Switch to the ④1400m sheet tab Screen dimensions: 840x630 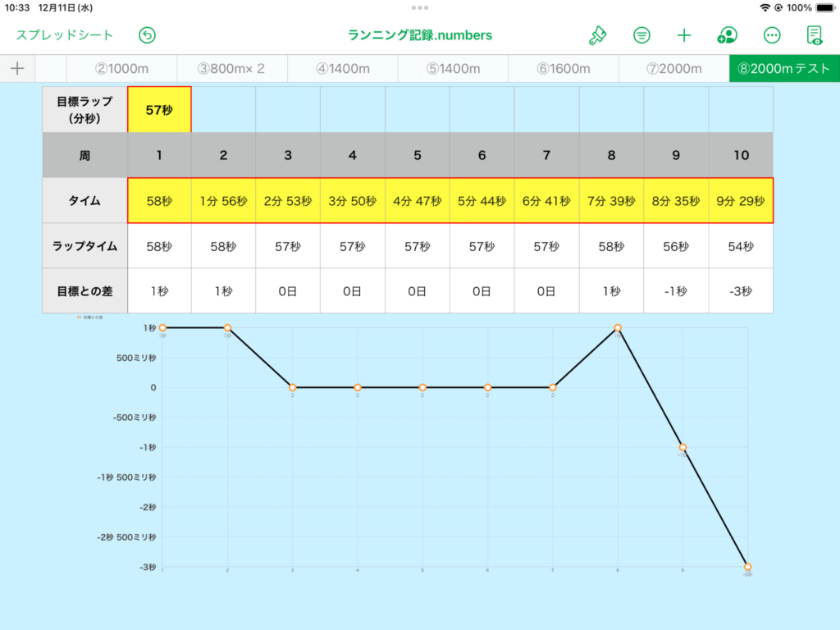click(x=343, y=69)
